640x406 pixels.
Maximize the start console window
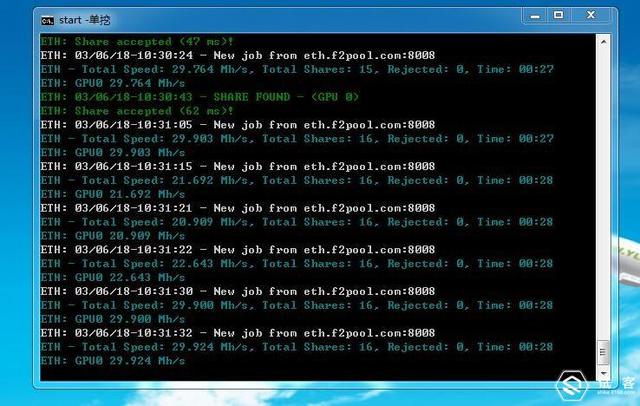click(x=558, y=16)
